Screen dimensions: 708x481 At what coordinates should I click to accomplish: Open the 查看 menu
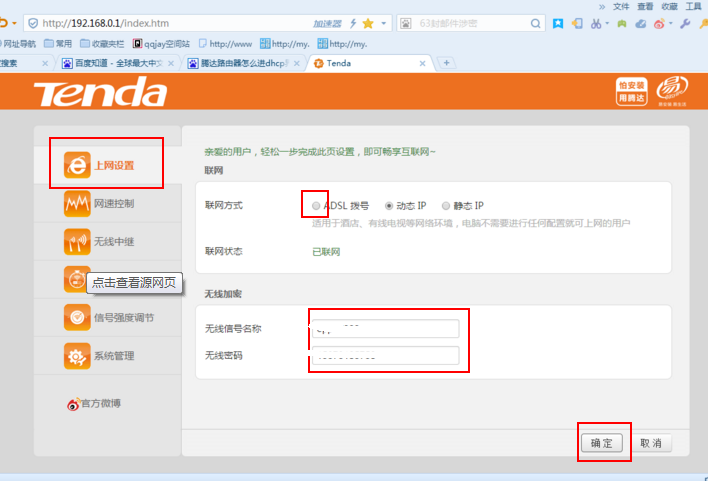click(645, 6)
